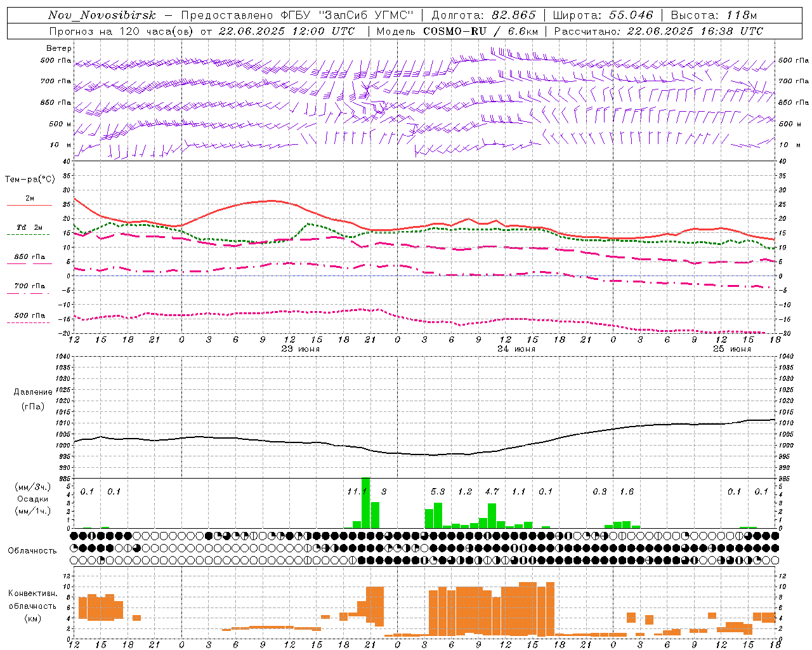Click the Долгота: 82.865 value
The height and width of the screenshot is (650, 812).
coord(483,15)
